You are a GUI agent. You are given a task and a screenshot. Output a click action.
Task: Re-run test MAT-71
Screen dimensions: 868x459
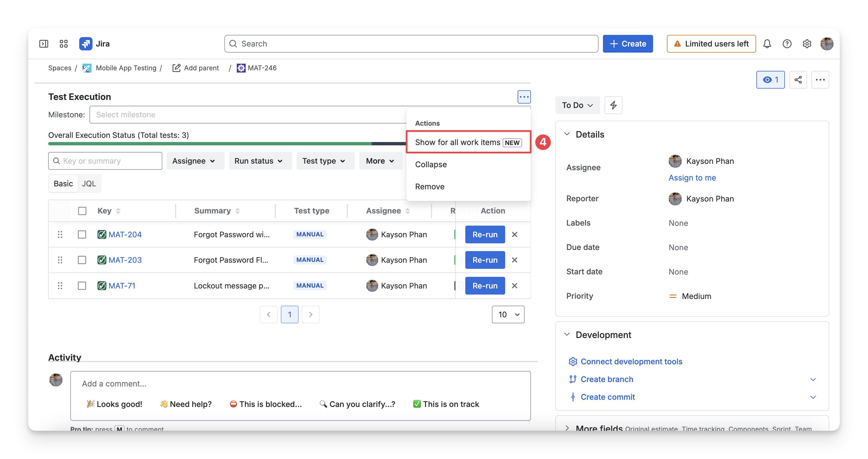tap(485, 286)
